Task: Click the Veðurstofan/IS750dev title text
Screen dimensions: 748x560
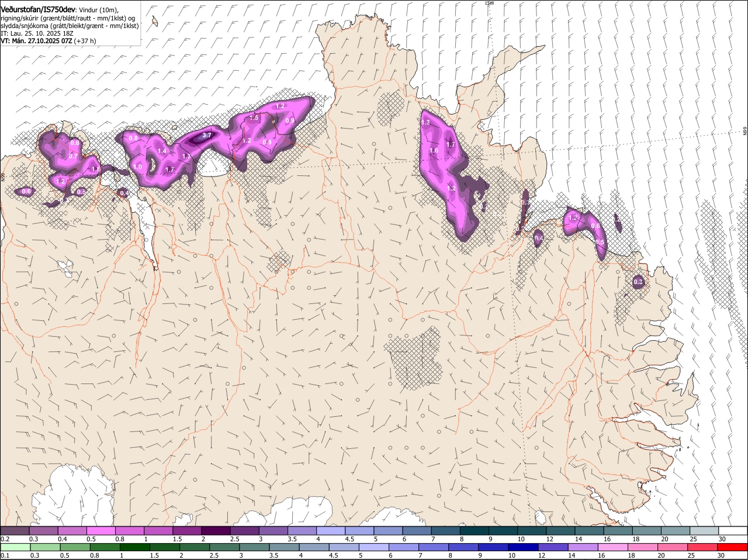Action: (x=38, y=9)
